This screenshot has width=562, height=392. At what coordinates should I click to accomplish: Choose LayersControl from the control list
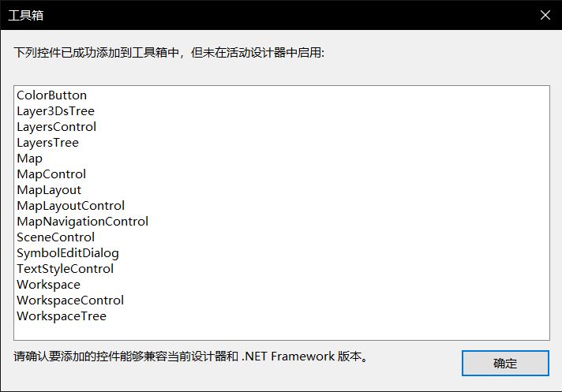pyautogui.click(x=56, y=127)
